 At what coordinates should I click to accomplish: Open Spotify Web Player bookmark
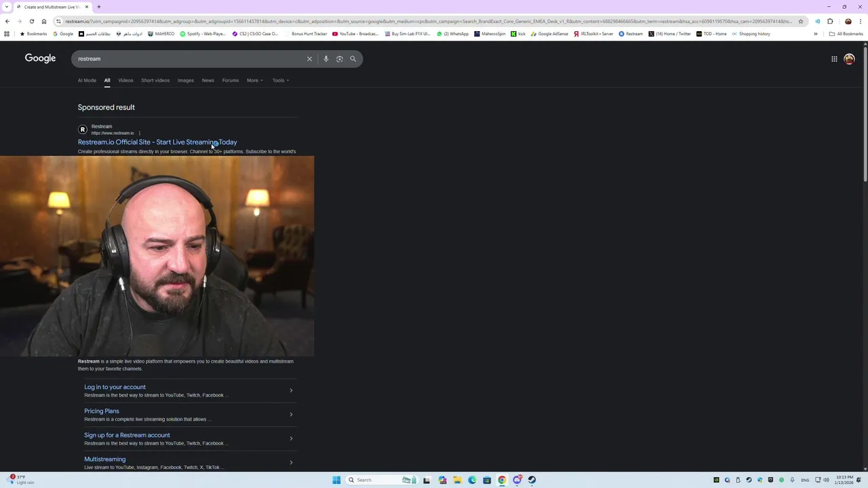202,34
